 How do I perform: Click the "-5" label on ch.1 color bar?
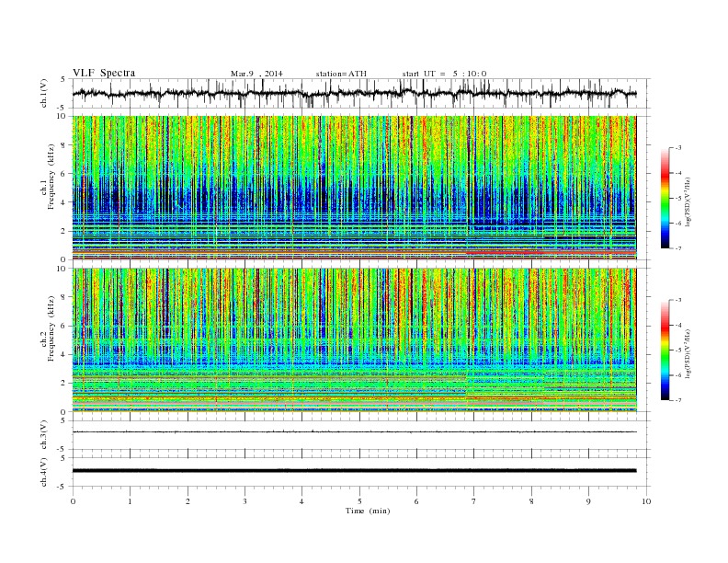[x=677, y=199]
